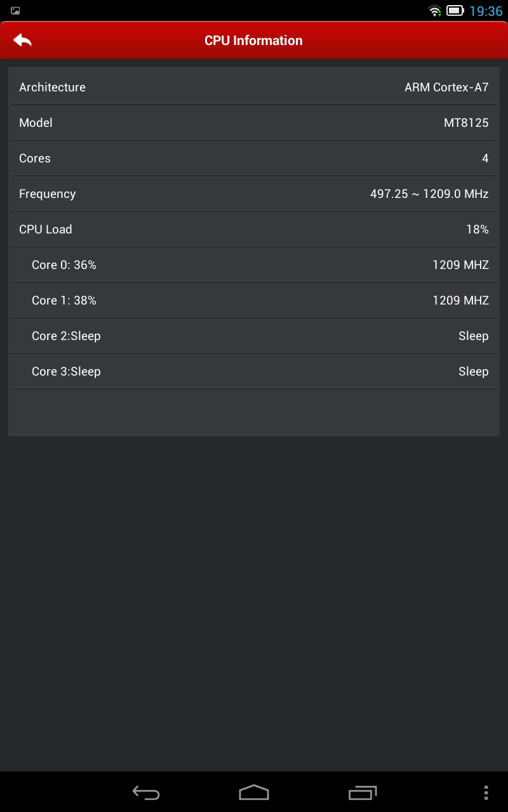Open the three-dot overflow menu
The width and height of the screenshot is (508, 812).
(486, 792)
